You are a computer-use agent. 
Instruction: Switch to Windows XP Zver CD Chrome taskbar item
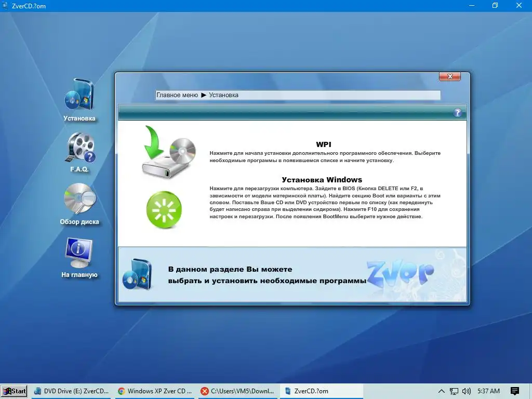(x=155, y=391)
